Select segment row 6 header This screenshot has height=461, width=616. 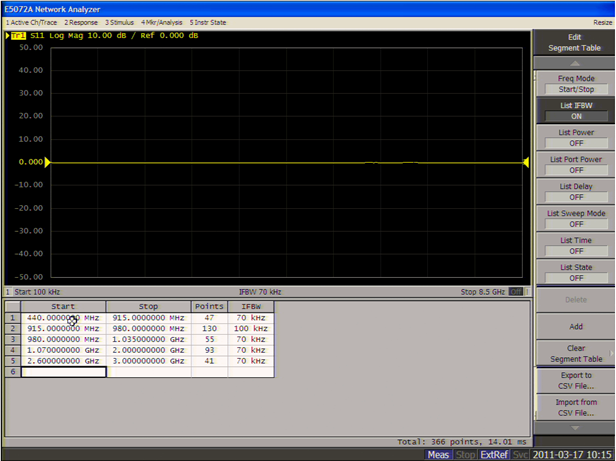13,372
